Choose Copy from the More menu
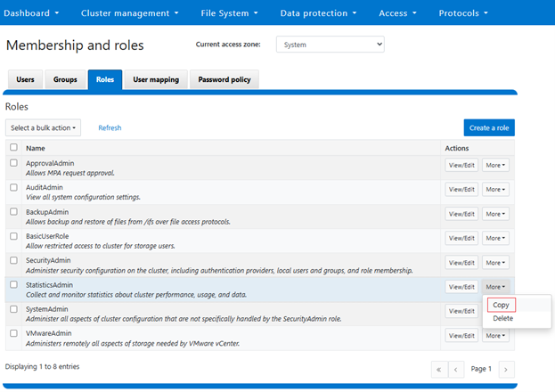This screenshot has height=392, width=555. click(x=502, y=305)
